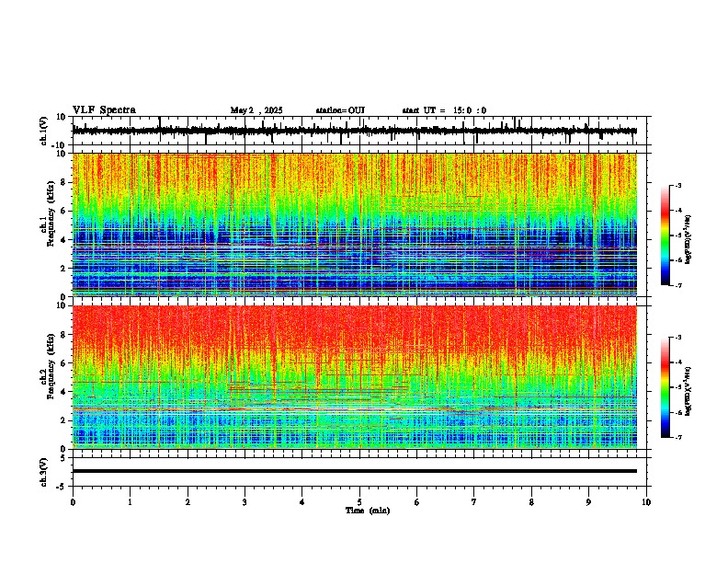
Task: Click the 2 kHz tick on ch.2 frequency axis
Action: (x=63, y=420)
